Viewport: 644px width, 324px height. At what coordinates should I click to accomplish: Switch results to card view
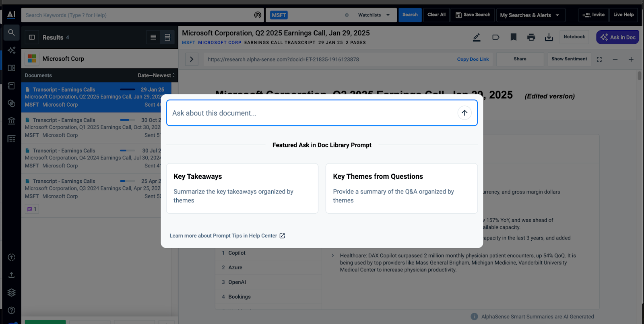[167, 37]
